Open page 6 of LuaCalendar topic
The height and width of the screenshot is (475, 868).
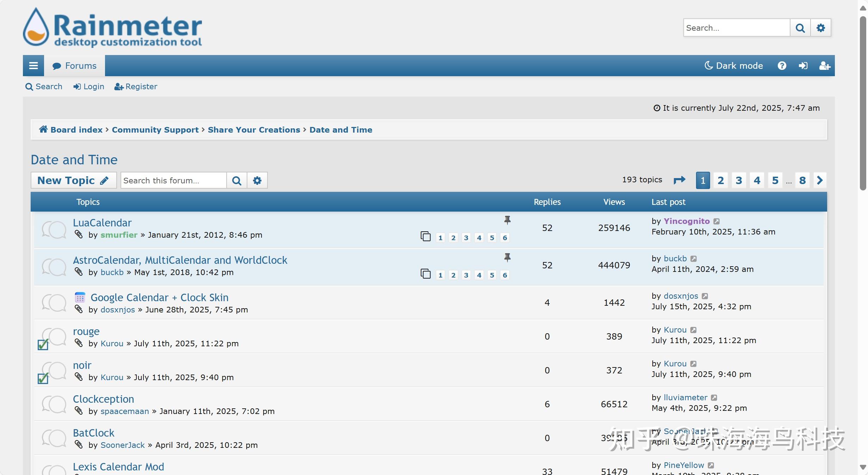pyautogui.click(x=505, y=238)
